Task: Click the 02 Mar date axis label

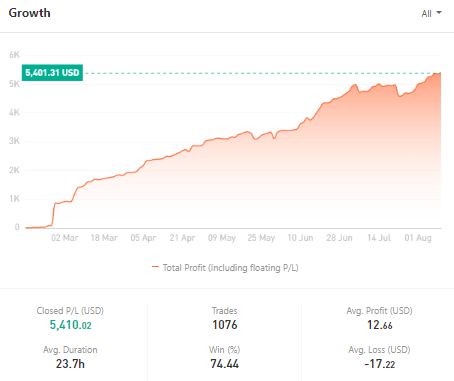Action: coord(65,238)
